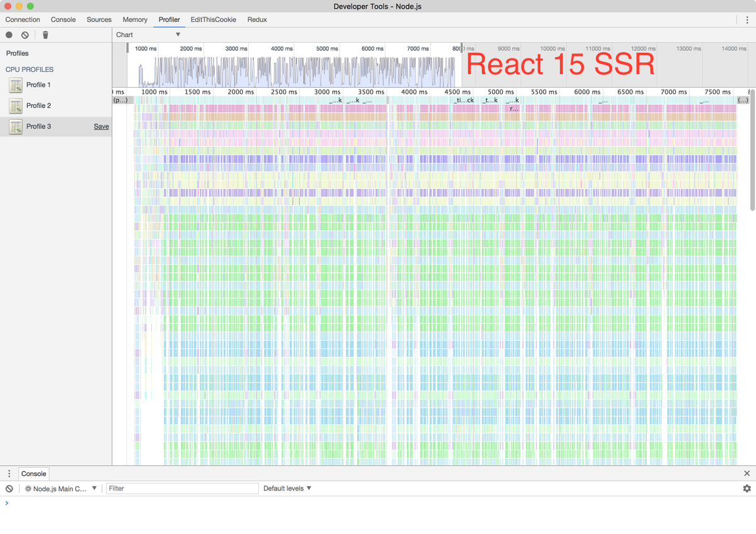Save Profile 3 via Save link
756x534 pixels.
(101, 127)
